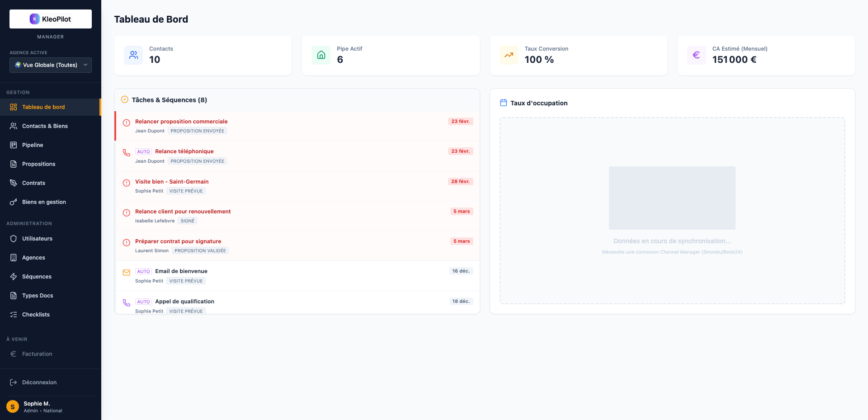This screenshot has height=420, width=868.
Task: Open the Vue Globale (Toutes) agency dropdown
Action: 51,65
